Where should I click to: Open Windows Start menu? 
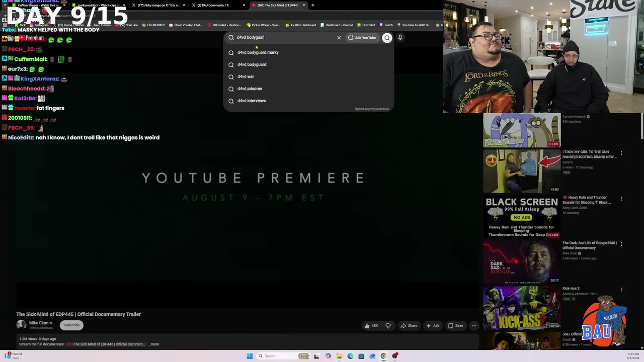click(x=250, y=356)
